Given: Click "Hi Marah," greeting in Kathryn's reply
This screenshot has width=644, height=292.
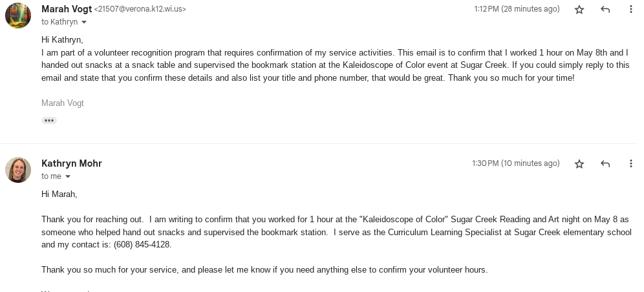Looking at the screenshot, I should pos(59,194).
